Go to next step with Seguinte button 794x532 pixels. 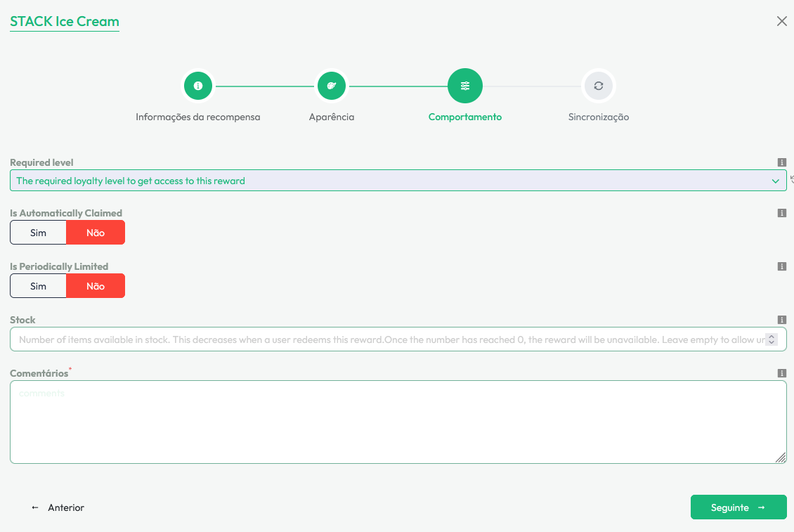click(738, 507)
